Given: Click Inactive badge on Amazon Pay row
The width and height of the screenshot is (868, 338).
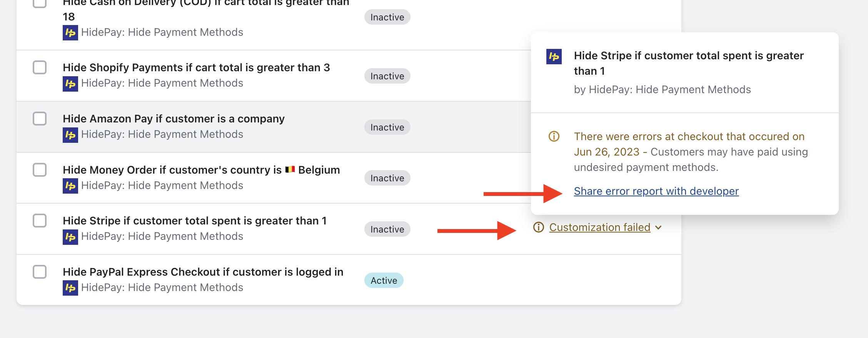Looking at the screenshot, I should [387, 127].
